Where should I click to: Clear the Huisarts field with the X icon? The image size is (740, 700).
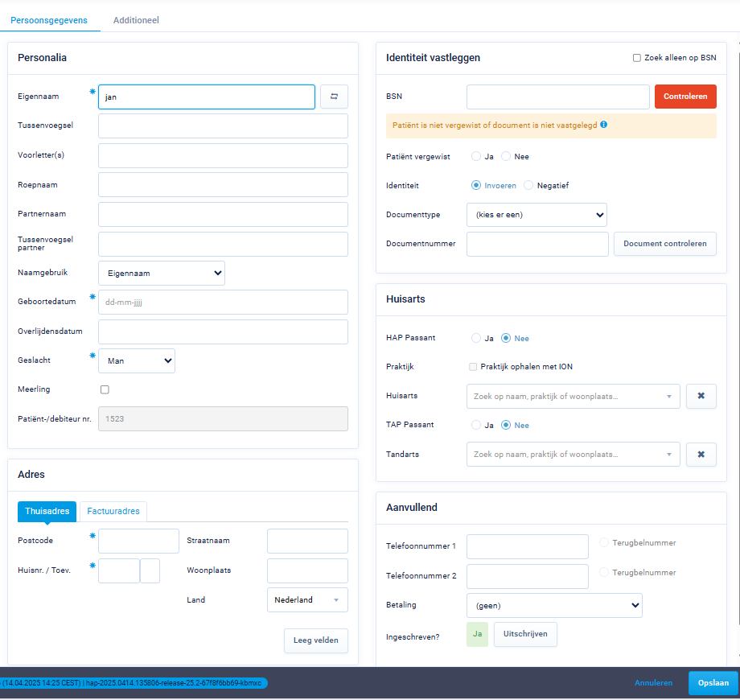point(701,396)
